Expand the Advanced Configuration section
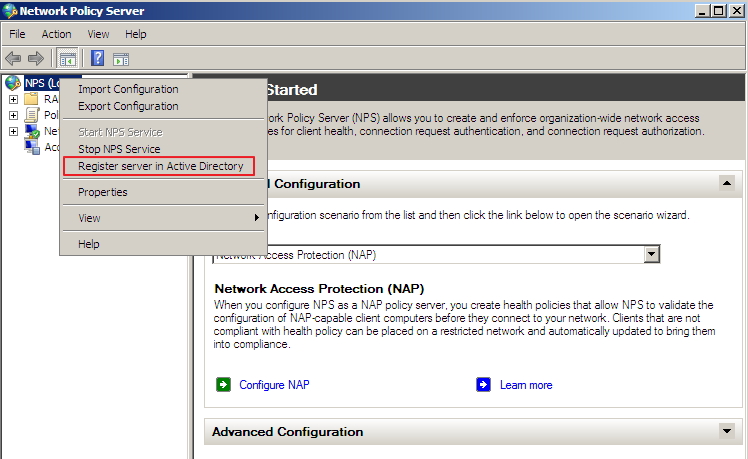The width and height of the screenshot is (748, 459). 725,431
